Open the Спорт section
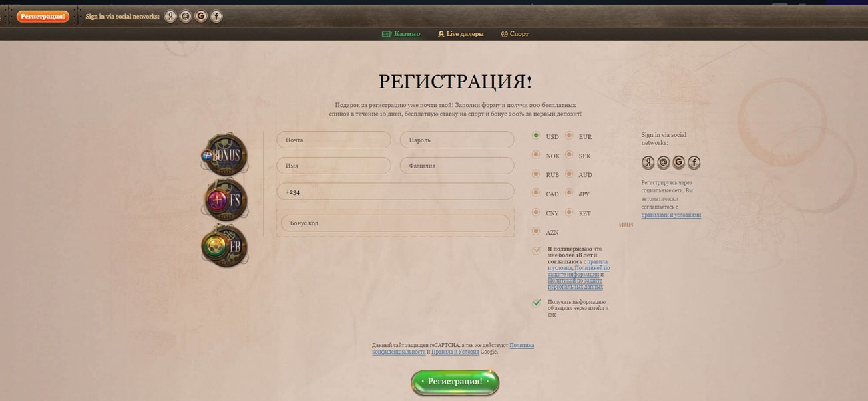 (x=515, y=33)
